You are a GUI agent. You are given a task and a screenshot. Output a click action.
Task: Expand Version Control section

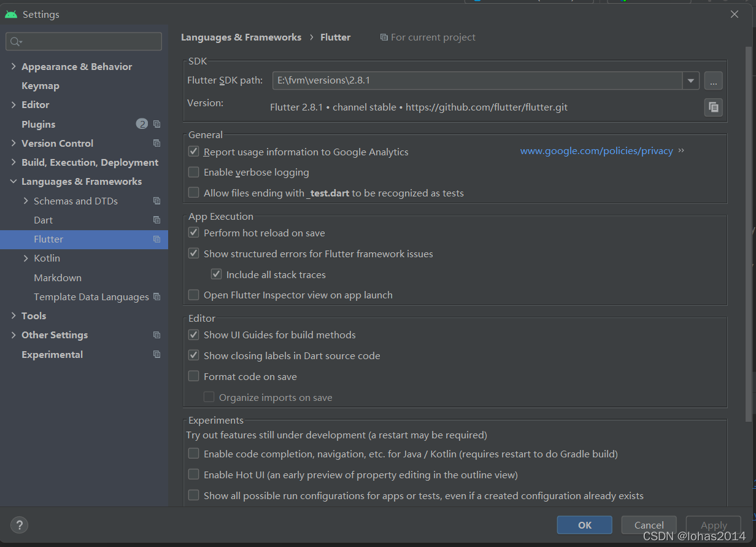pos(13,143)
